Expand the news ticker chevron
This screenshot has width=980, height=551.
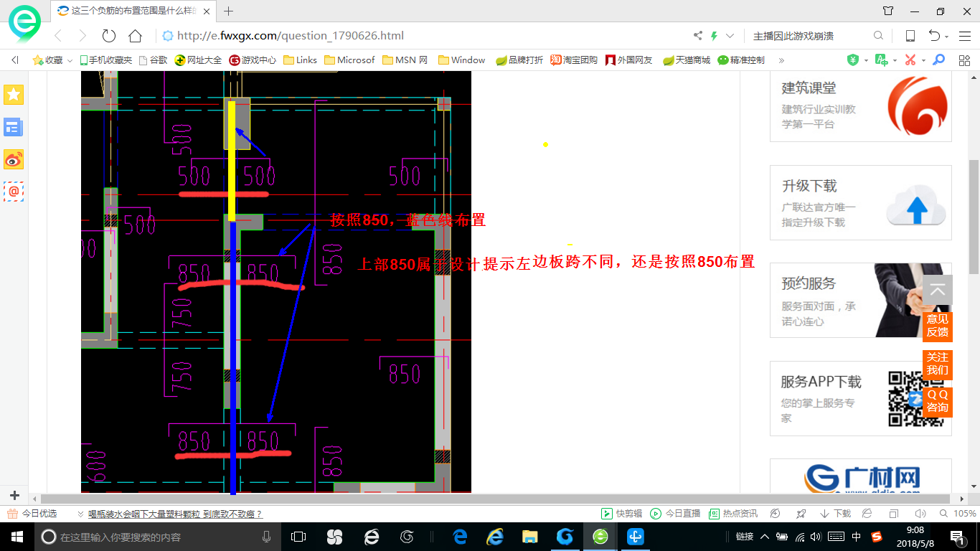[80, 514]
